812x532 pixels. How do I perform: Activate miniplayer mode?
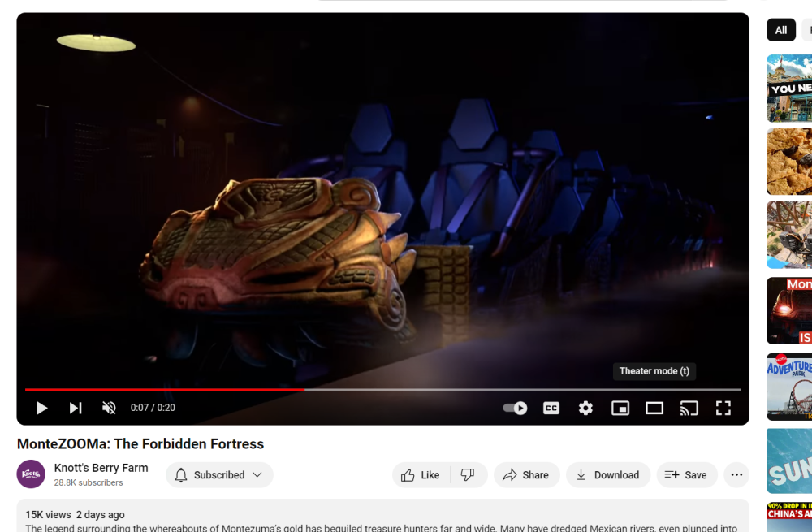620,408
